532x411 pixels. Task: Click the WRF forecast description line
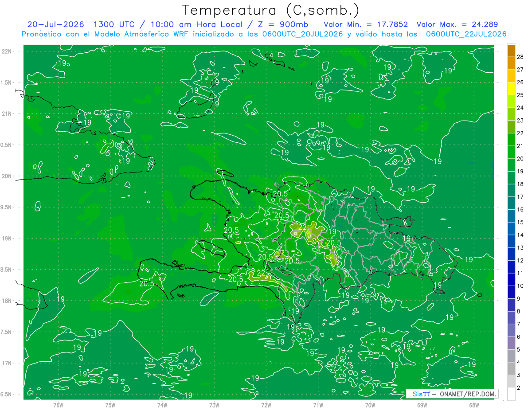pos(264,34)
